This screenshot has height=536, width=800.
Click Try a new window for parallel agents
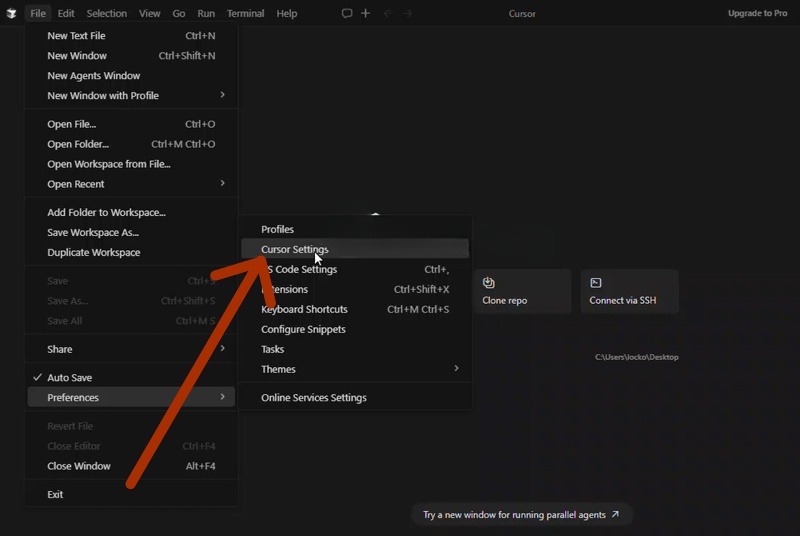tap(521, 514)
